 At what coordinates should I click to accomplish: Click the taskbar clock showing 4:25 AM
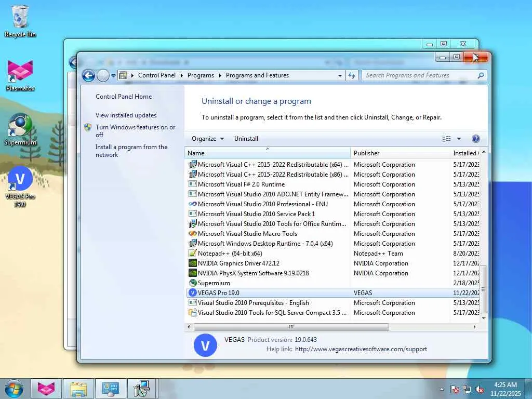(x=506, y=389)
